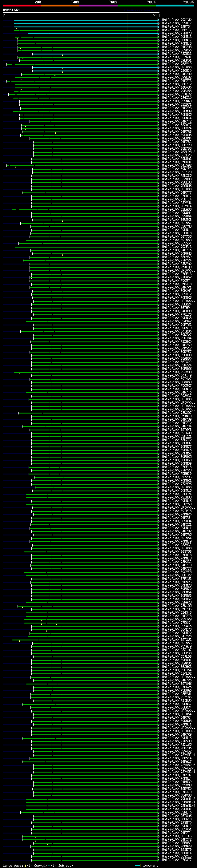Viewport: 197px width, 868px height.
Task: Select the UniRef100_A2Y6H1 label
Action: [x=177, y=57]
